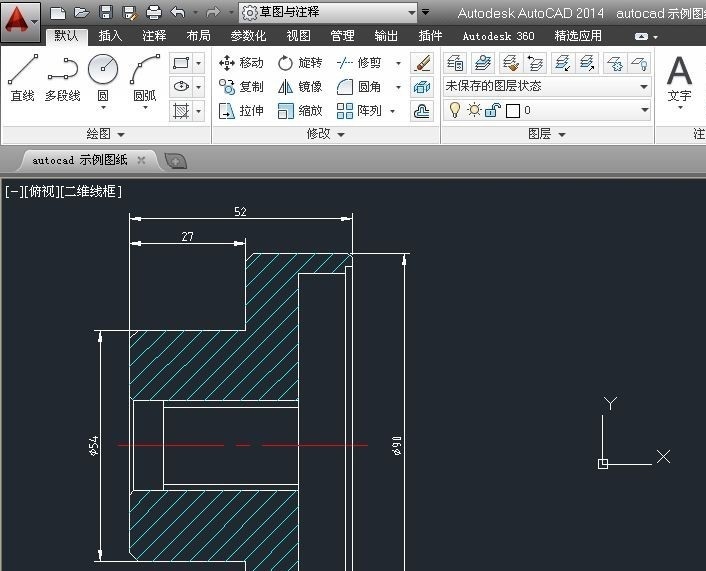Choose the ellipse draw tool
Screen dimensions: 706x571
click(181, 86)
